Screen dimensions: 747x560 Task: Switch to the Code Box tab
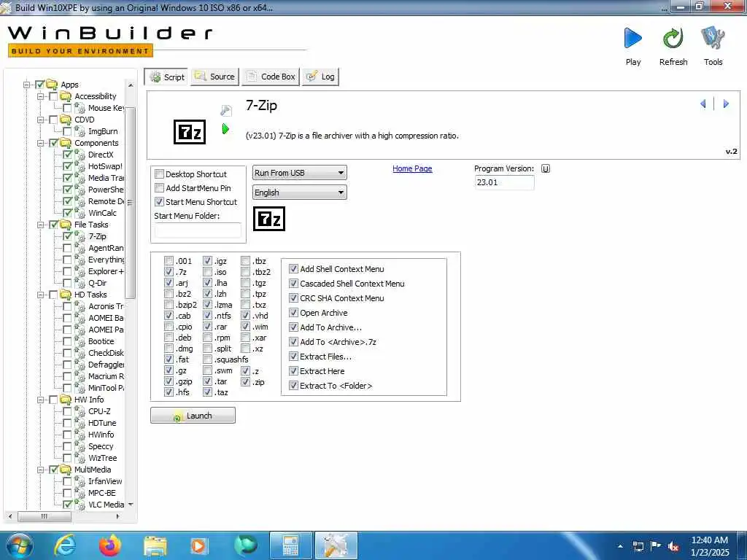pyautogui.click(x=271, y=77)
